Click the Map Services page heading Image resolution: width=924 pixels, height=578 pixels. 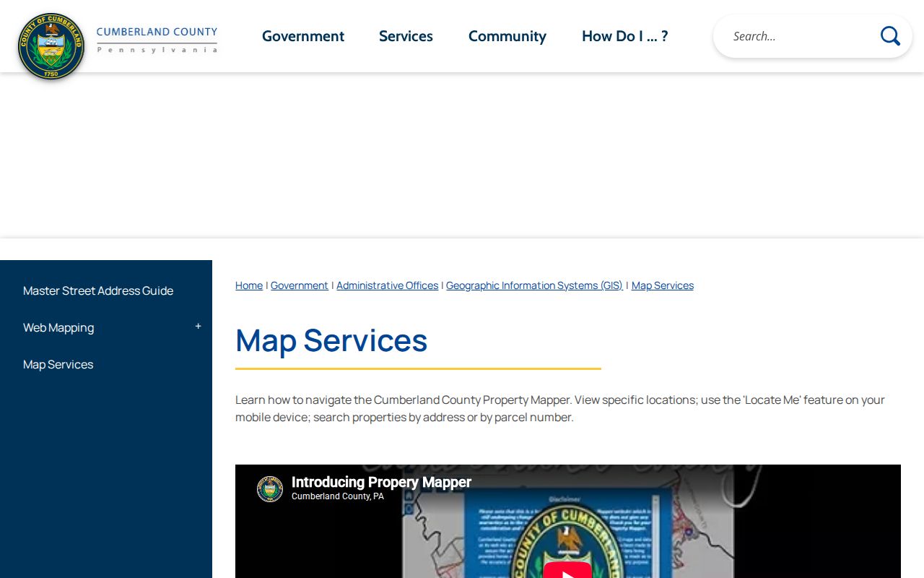[331, 340]
